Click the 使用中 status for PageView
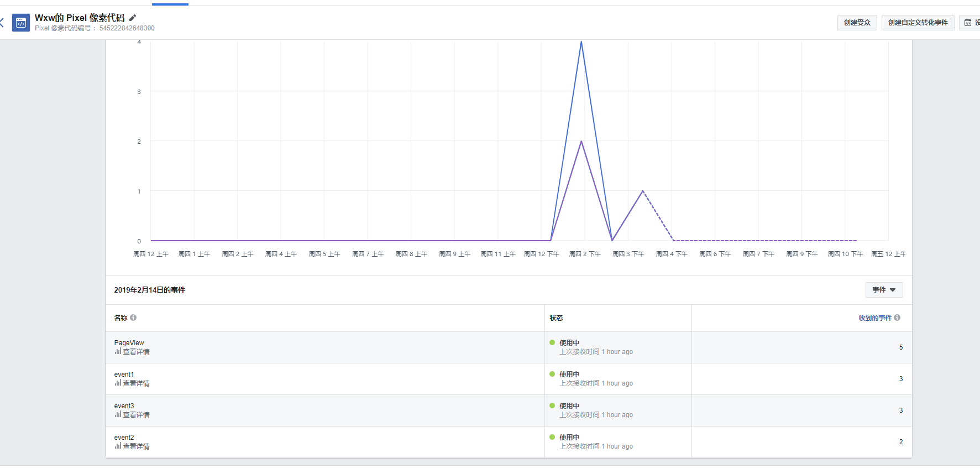The width and height of the screenshot is (980, 468). [x=569, y=343]
